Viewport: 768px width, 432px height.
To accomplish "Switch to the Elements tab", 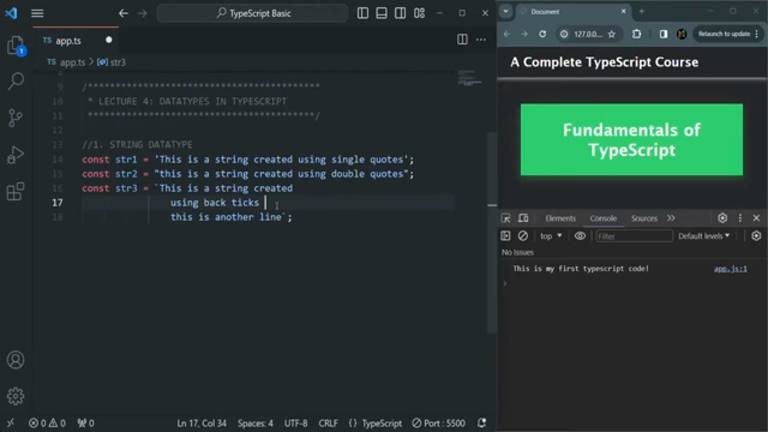I will 560,218.
